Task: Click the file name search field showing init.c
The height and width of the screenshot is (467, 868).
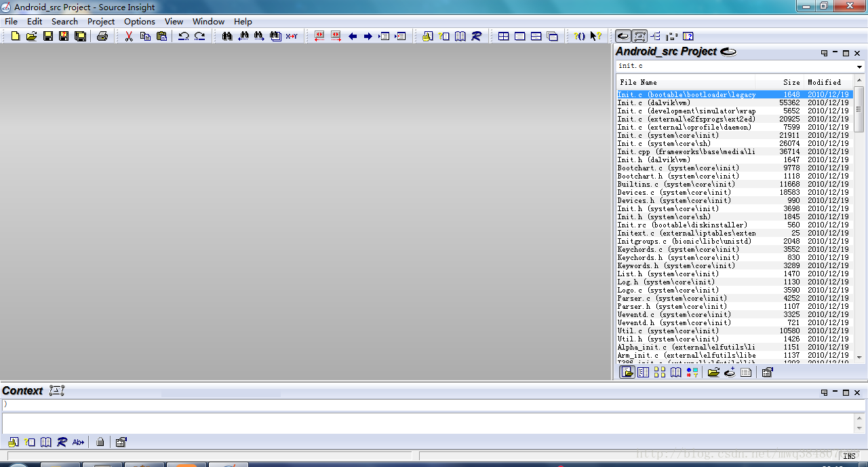Action: (735, 67)
